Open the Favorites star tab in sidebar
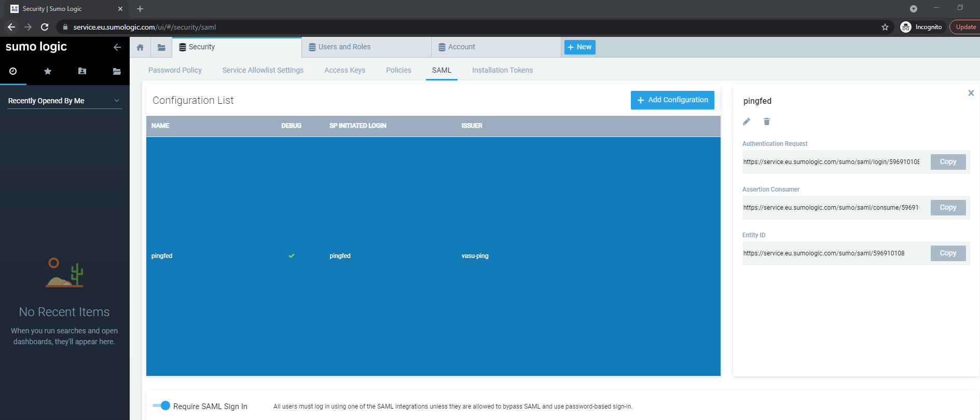This screenshot has height=420, width=980. pos(48,71)
